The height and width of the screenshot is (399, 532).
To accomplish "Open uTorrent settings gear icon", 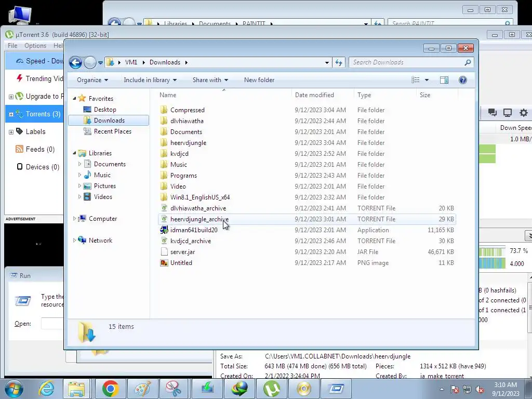I will pyautogui.click(x=524, y=113).
